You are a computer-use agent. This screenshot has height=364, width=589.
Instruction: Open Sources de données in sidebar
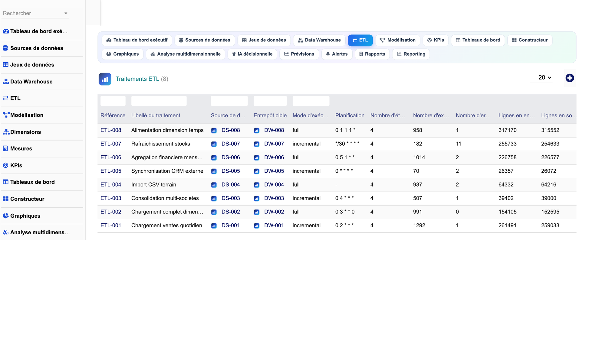coord(42,48)
